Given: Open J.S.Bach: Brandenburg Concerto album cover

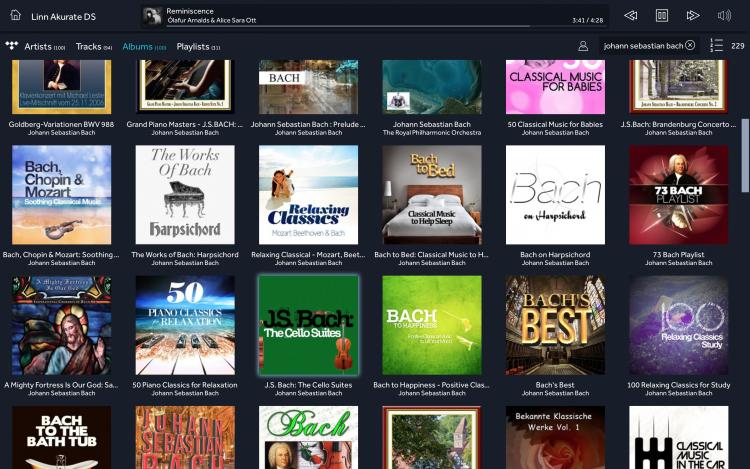Looking at the screenshot, I should click(x=679, y=87).
